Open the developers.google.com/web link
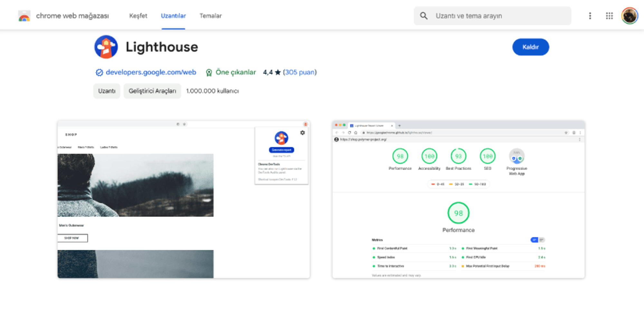The height and width of the screenshot is (334, 644). pos(151,72)
